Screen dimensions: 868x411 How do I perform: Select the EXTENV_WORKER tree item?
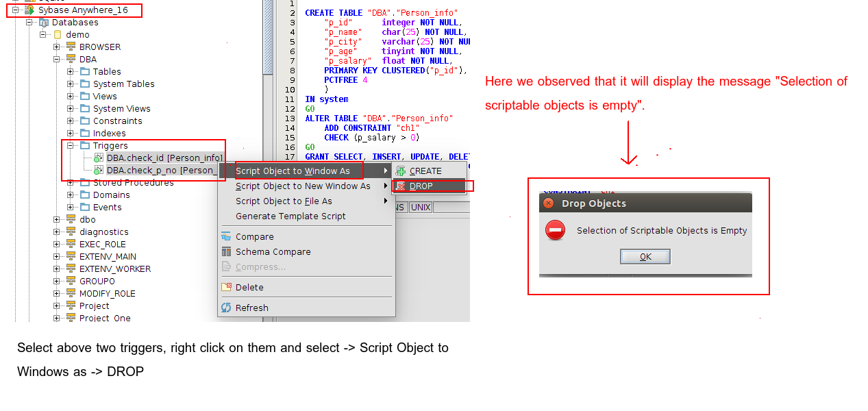115,269
